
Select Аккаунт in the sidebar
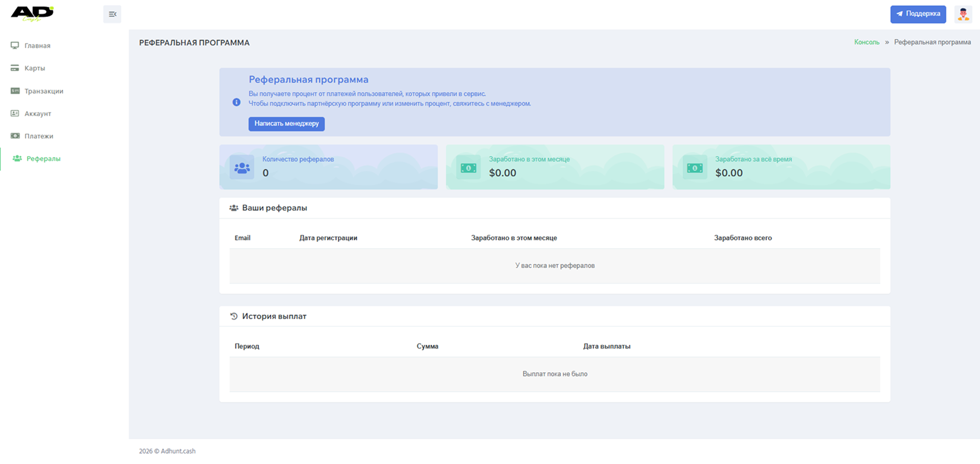(x=38, y=113)
